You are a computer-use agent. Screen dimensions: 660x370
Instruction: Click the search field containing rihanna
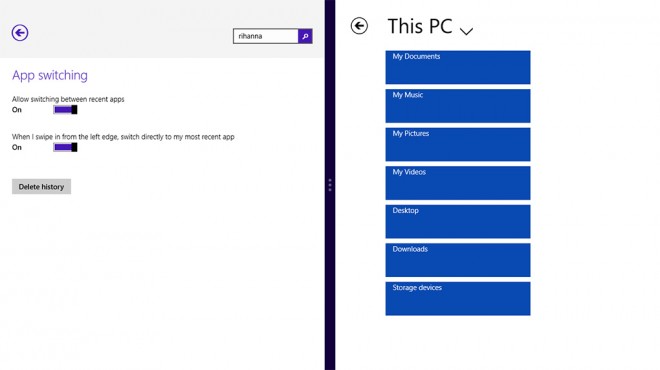266,36
